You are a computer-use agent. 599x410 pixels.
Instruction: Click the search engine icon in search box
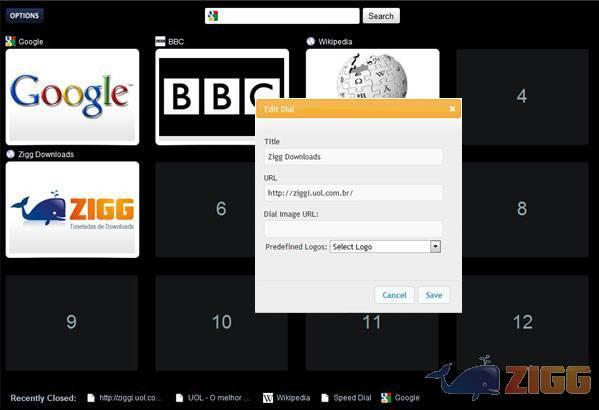pos(213,16)
